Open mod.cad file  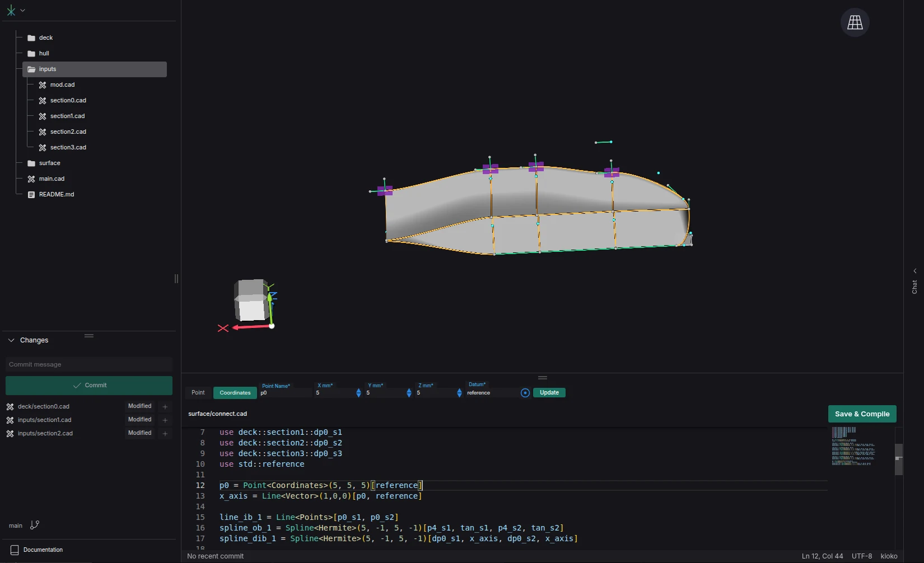62,85
